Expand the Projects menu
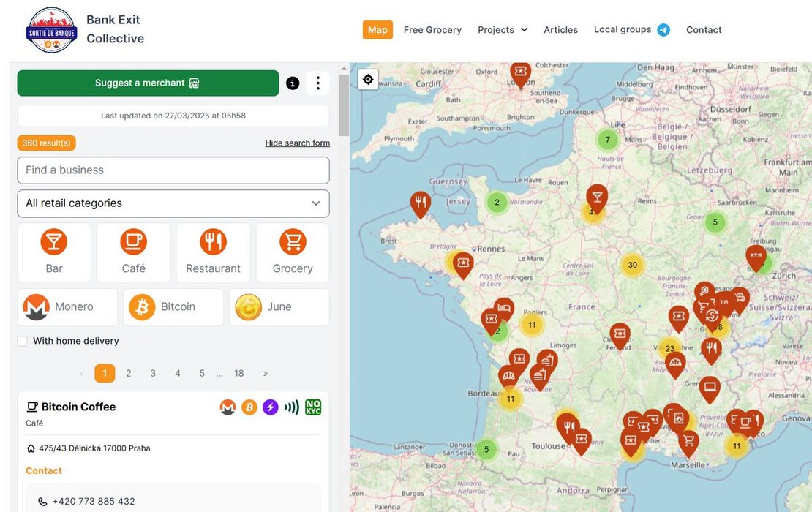This screenshot has height=512, width=812. click(x=503, y=30)
